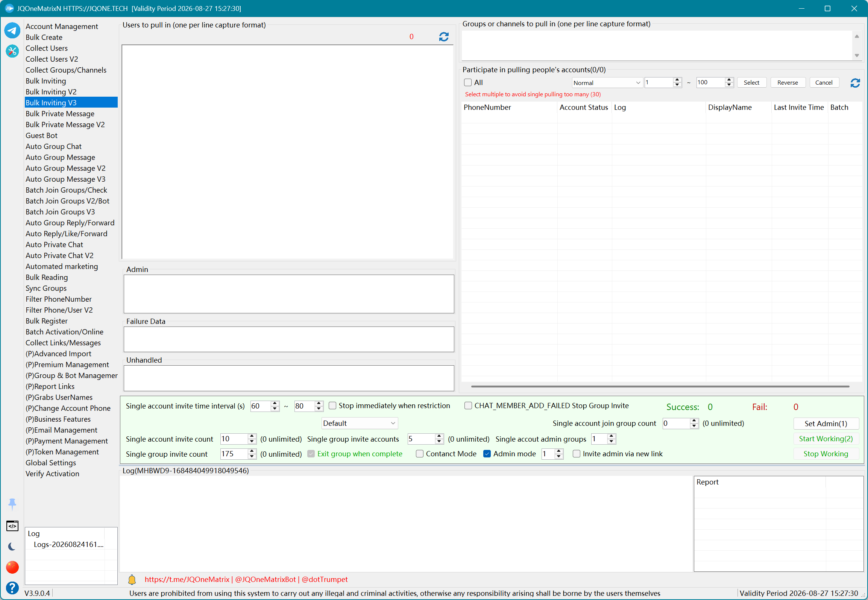The width and height of the screenshot is (868, 600).
Task: Click the notification bell icon
Action: coord(132,580)
